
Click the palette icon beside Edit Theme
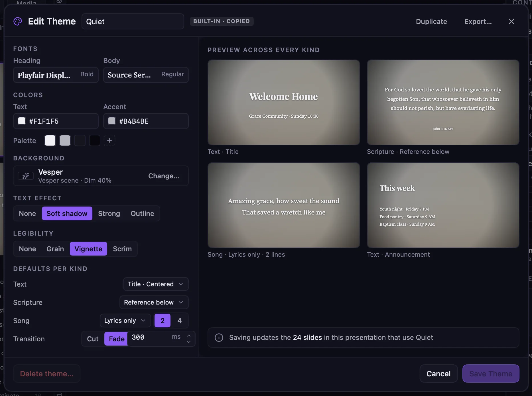tap(18, 21)
